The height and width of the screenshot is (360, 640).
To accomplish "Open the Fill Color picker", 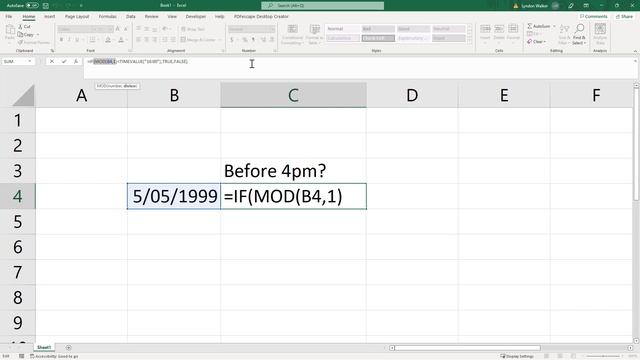I will [108, 40].
